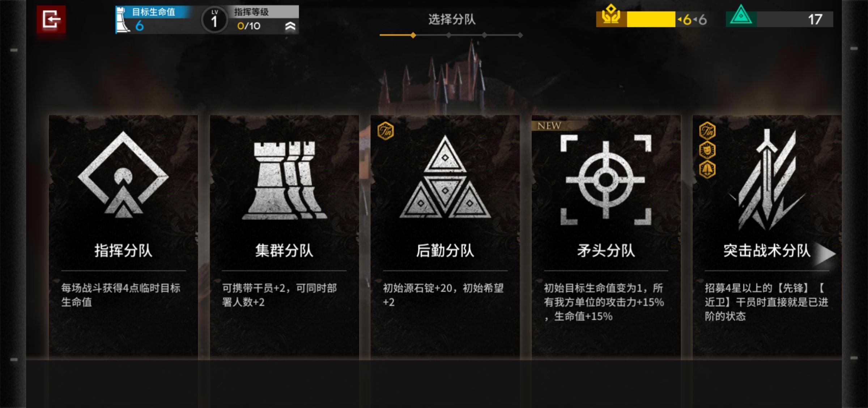Click the 选择分队 step title
The image size is (868, 408).
452,19
